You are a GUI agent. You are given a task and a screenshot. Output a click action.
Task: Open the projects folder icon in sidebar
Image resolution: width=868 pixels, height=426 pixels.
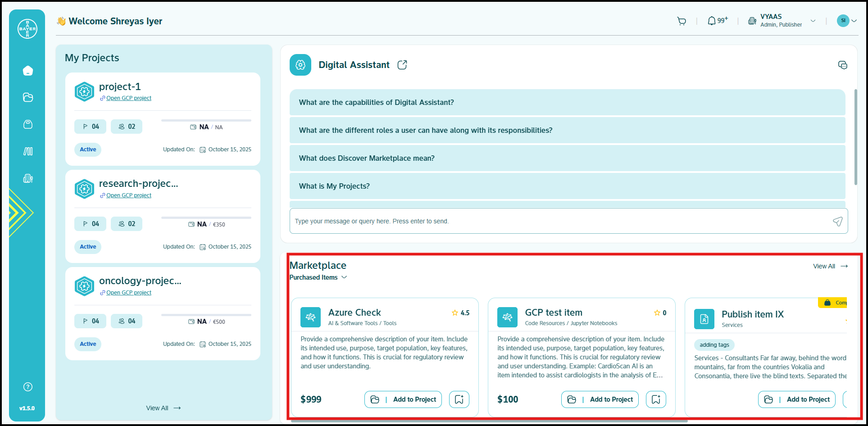point(28,97)
